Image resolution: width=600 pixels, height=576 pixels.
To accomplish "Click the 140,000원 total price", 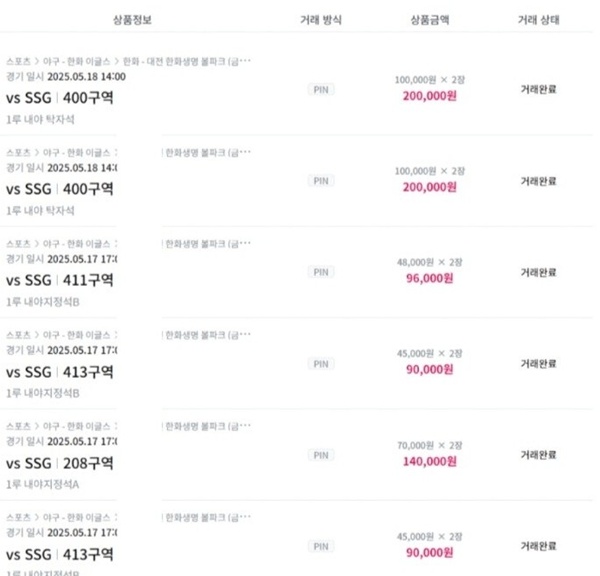I will pos(430,461).
